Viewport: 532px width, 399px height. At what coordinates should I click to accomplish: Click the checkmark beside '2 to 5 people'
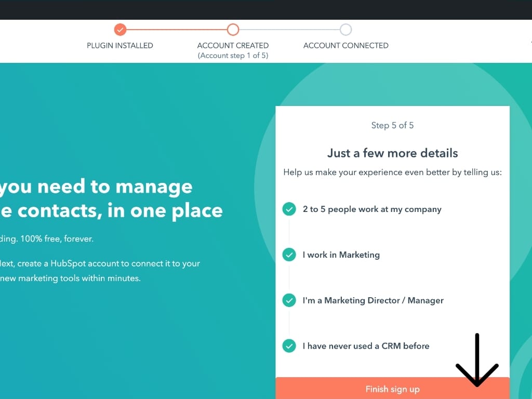[289, 209]
